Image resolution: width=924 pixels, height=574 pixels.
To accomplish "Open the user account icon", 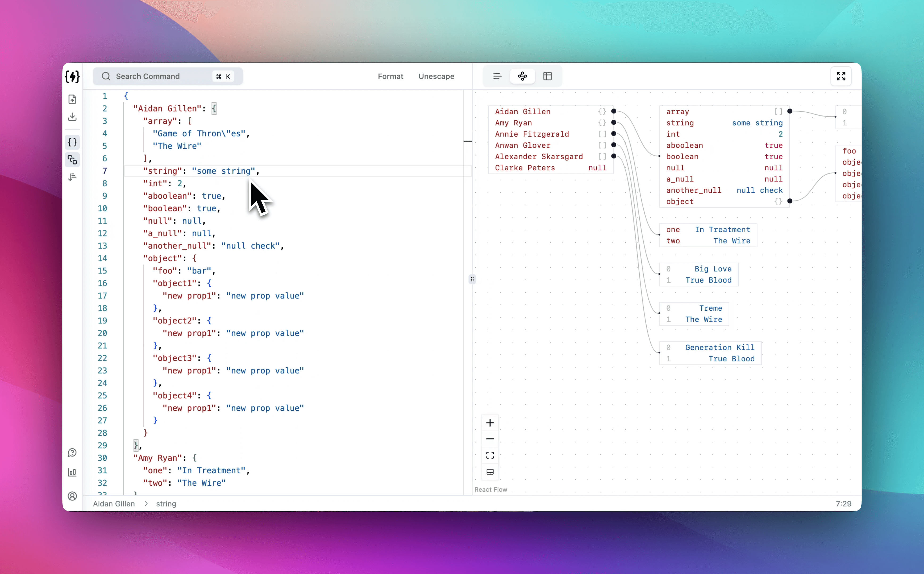I will point(72,496).
